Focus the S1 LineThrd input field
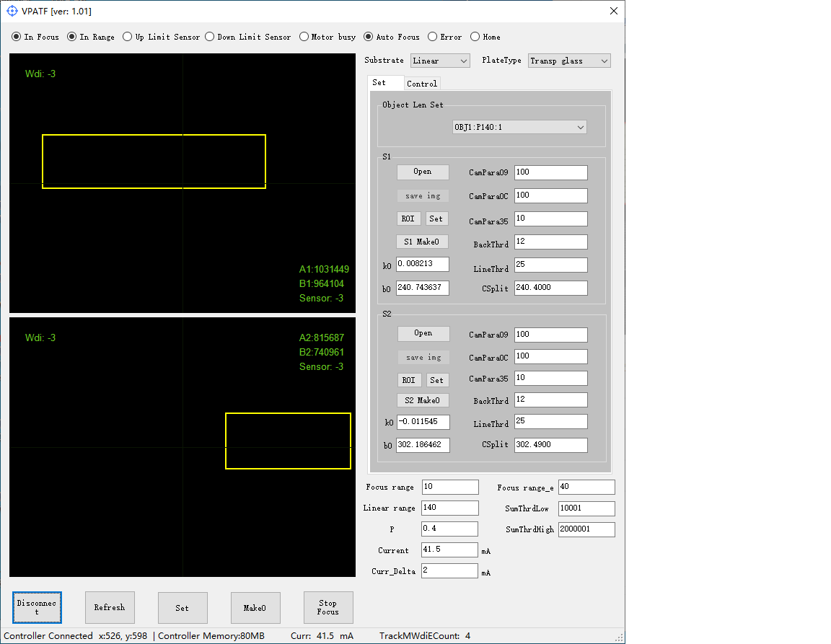Viewport: 831px width, 644px height. tap(550, 265)
